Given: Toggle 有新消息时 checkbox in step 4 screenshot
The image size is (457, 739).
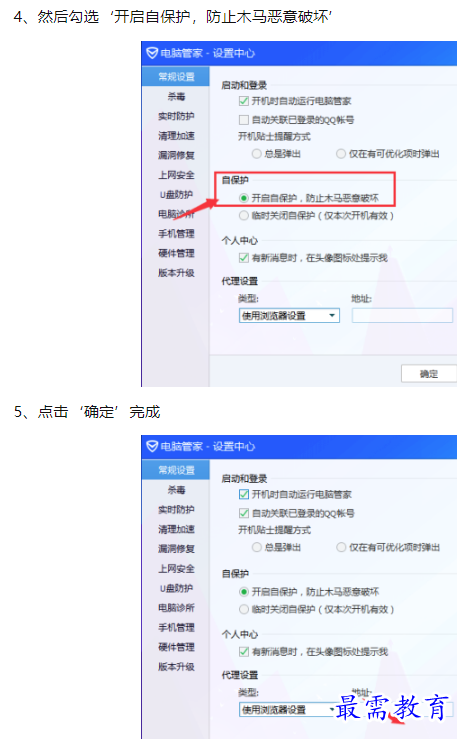Looking at the screenshot, I should 244,258.
